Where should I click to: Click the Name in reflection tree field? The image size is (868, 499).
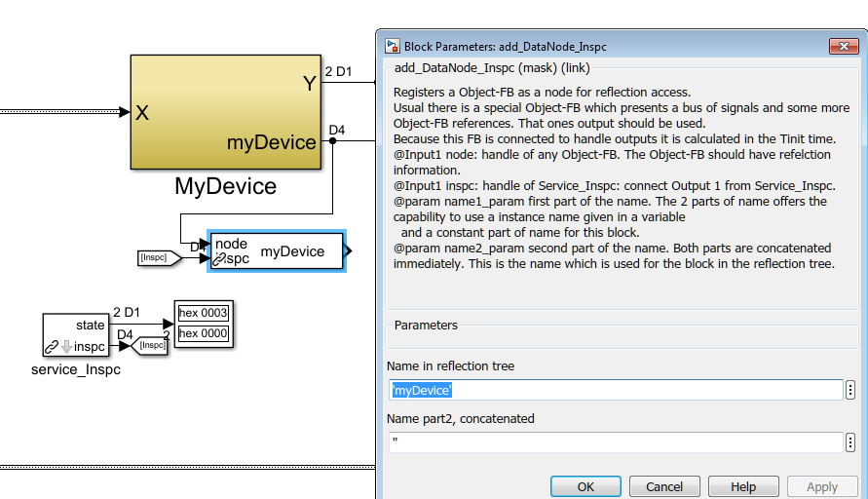[614, 390]
